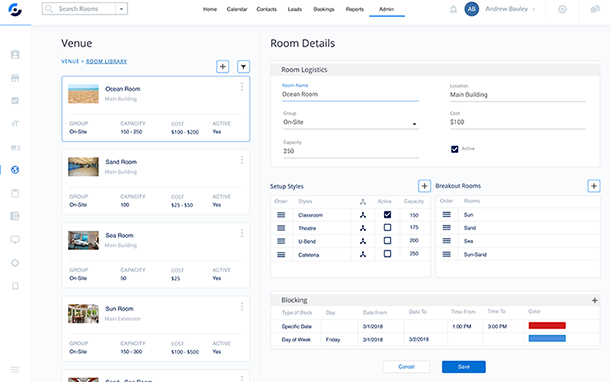Open the Reports menu
Image resolution: width=611 pixels, height=382 pixels.
[x=355, y=9]
